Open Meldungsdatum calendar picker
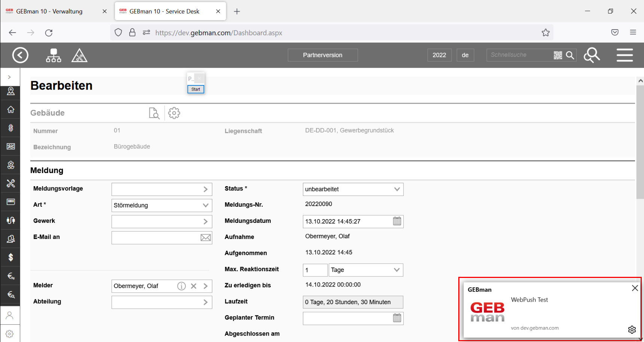This screenshot has width=644, height=342. 397,221
